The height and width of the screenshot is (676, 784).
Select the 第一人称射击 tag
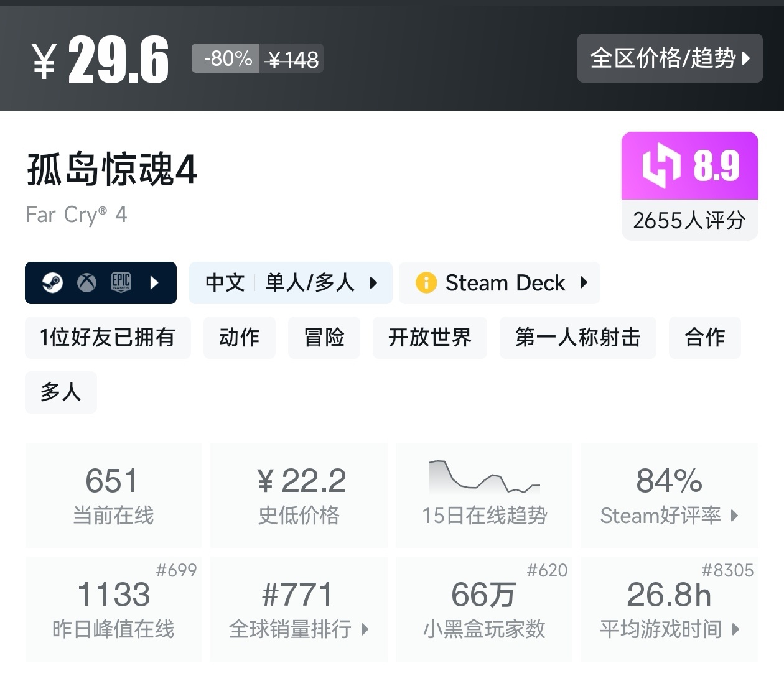click(x=578, y=338)
